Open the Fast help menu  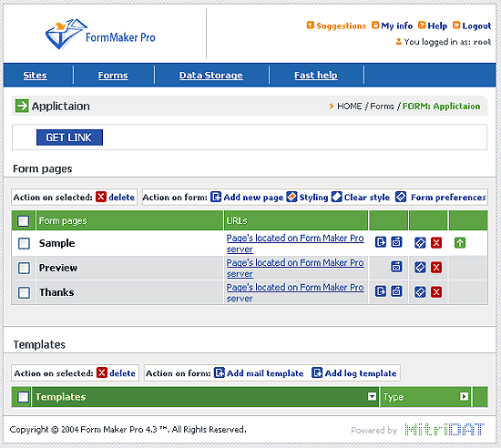tap(316, 76)
